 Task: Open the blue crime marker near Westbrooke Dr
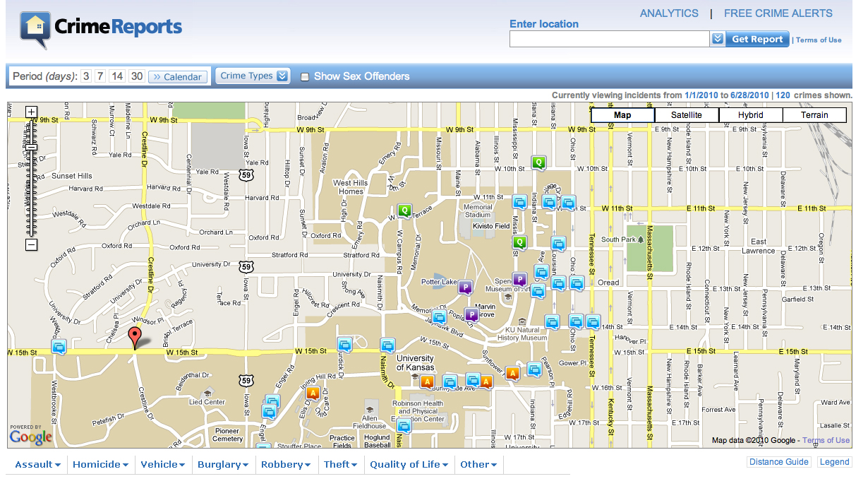(59, 347)
